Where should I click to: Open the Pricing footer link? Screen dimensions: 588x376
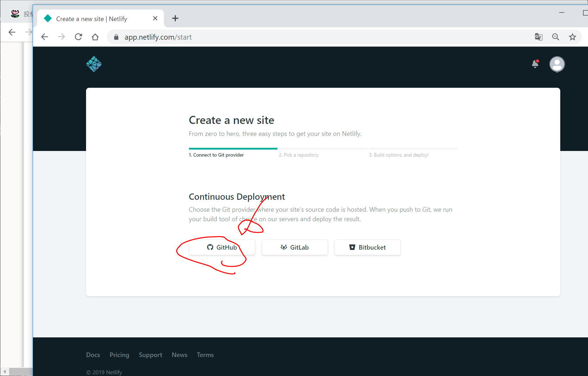tap(119, 355)
